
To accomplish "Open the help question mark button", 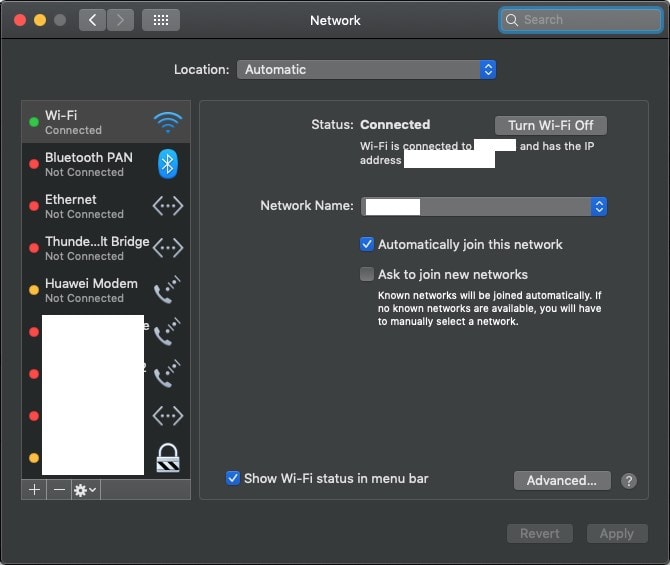I will [628, 481].
